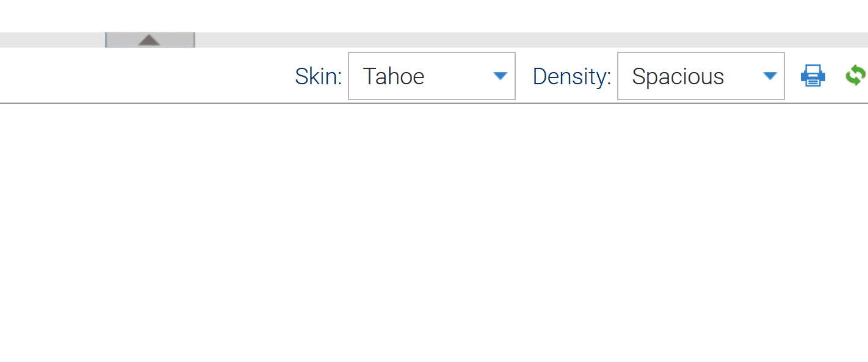Click the green refresh arrows icon

coord(855,76)
